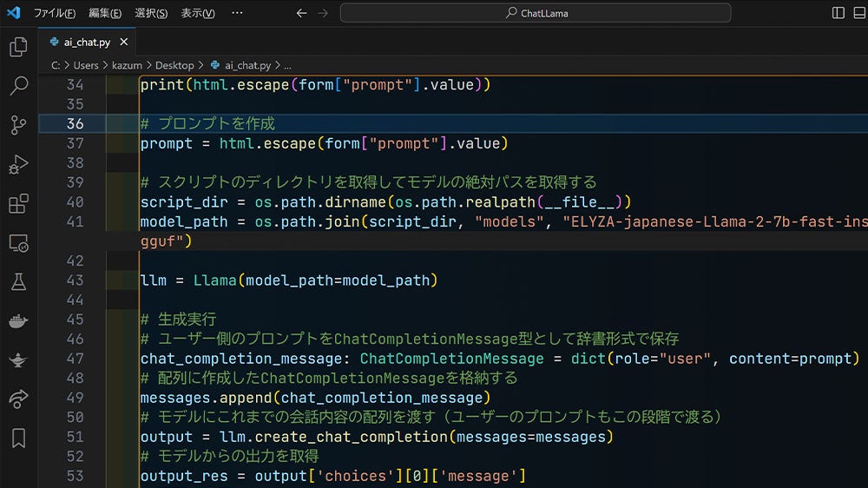Open the Extensions view

pos(18,204)
